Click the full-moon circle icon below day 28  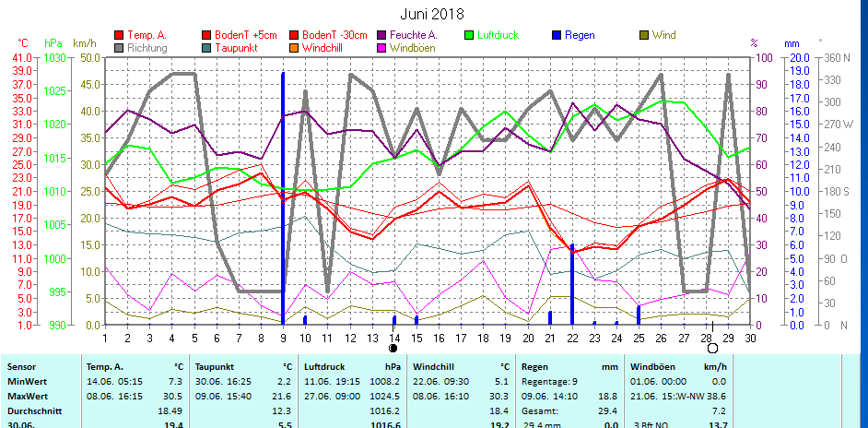(x=712, y=348)
